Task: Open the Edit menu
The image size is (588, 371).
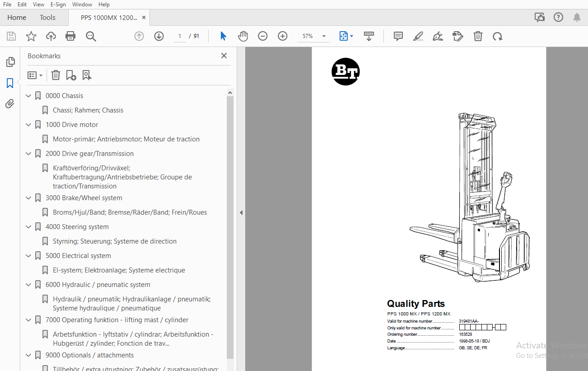Action: (22, 5)
